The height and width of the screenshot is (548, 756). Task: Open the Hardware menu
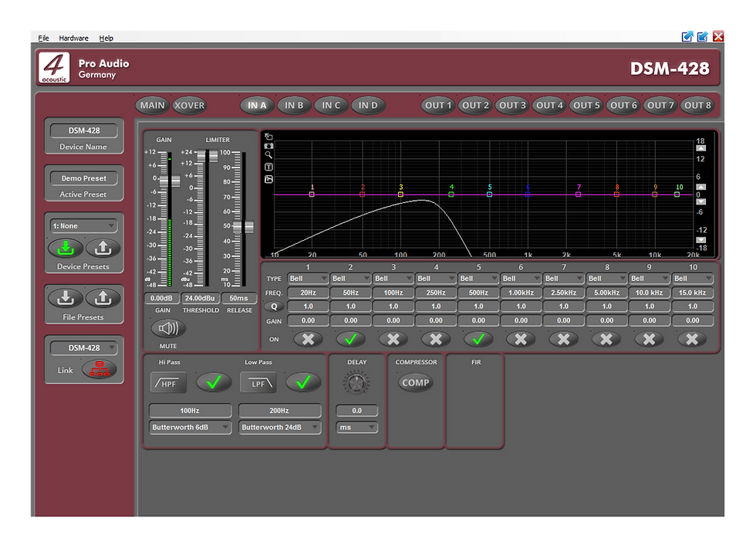click(74, 38)
